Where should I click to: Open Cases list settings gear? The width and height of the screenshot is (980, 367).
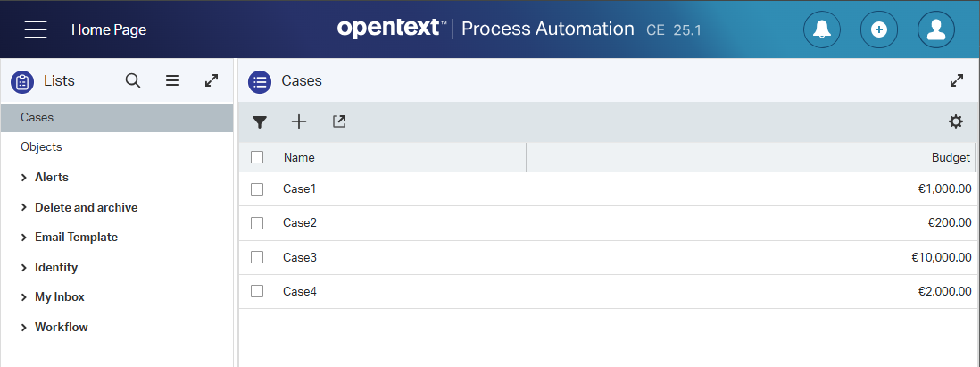point(956,122)
